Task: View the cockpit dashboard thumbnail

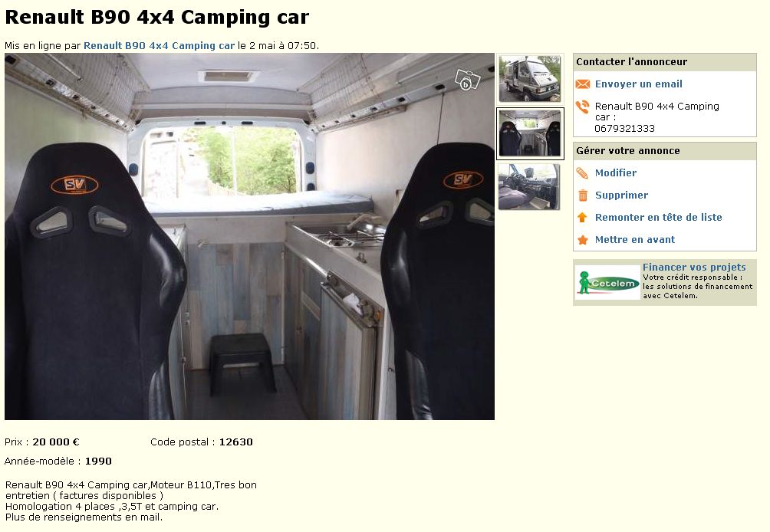Action: point(529,187)
